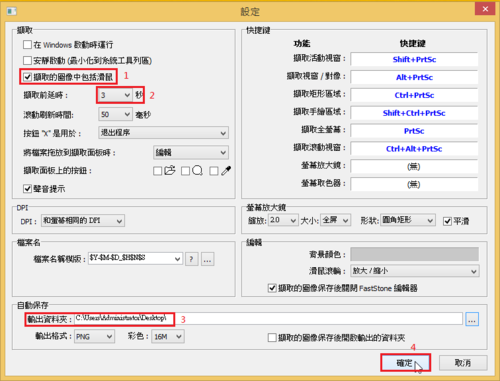Click the open-folder icon in capture panel buttons
500x381 pixels.
[170, 170]
